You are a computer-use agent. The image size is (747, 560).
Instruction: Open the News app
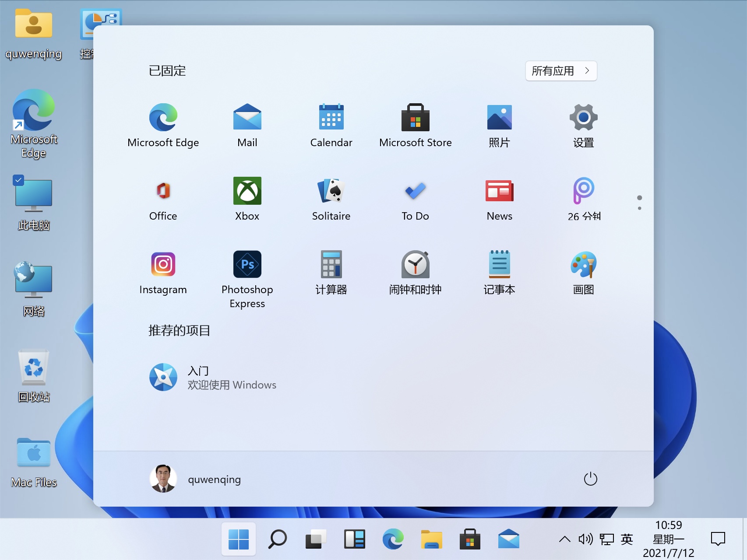click(x=499, y=199)
